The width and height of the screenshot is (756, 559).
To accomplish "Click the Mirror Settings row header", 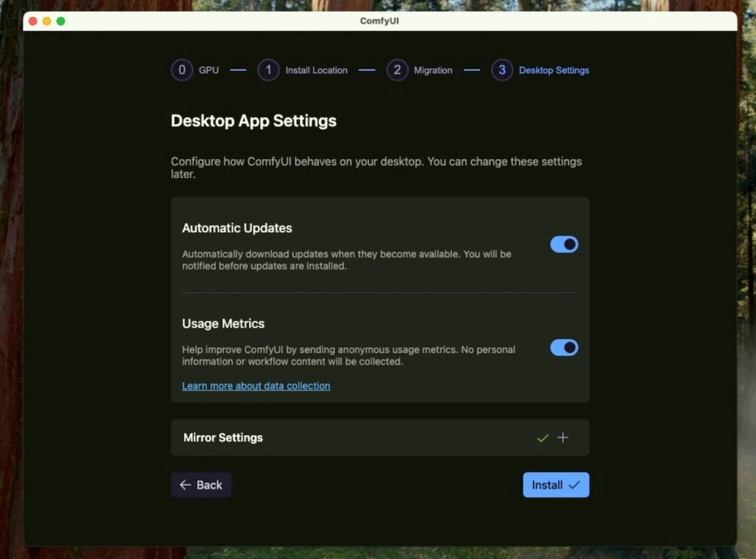I will tap(223, 437).
